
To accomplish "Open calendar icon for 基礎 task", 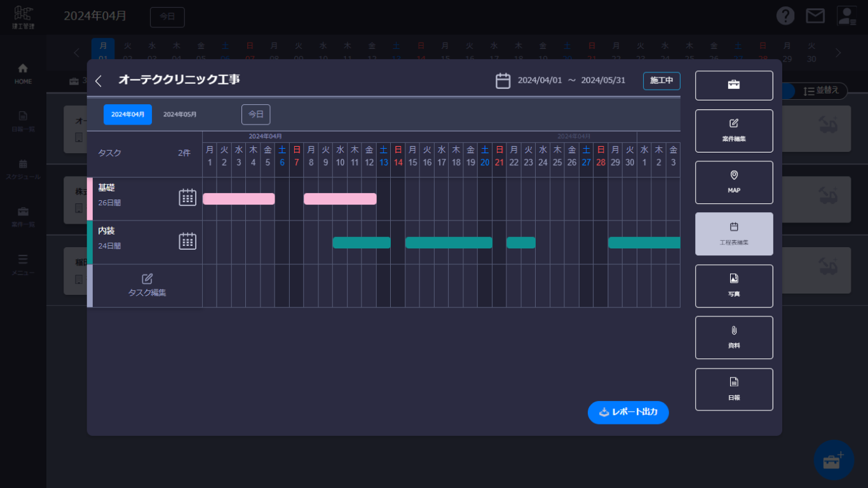I will click(187, 198).
